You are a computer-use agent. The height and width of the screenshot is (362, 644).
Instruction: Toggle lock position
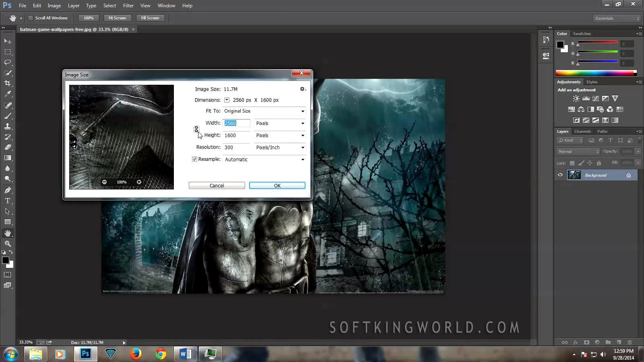(x=590, y=163)
